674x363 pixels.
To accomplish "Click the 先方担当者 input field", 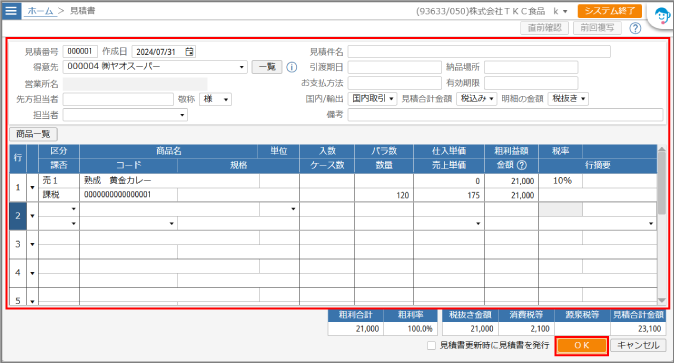I will (x=118, y=99).
